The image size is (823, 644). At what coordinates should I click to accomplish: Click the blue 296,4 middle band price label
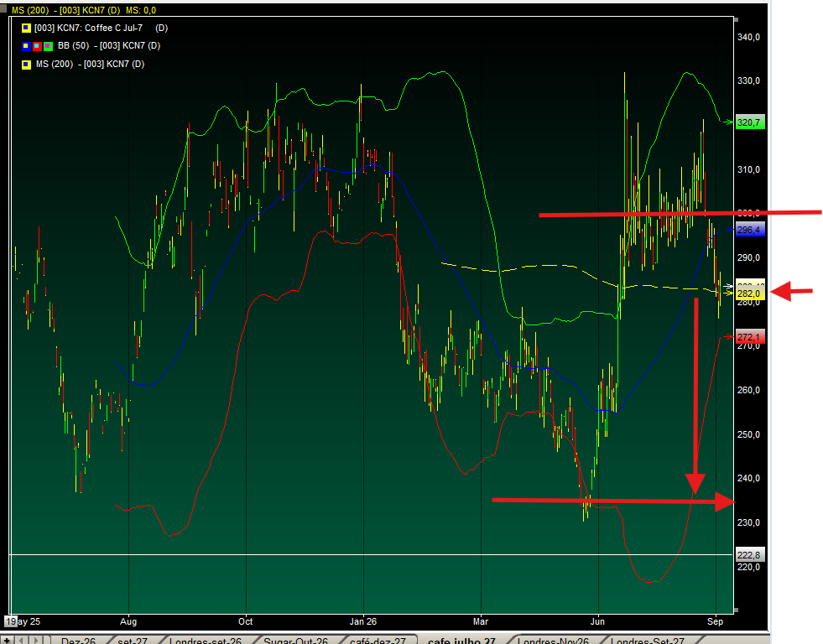(750, 230)
